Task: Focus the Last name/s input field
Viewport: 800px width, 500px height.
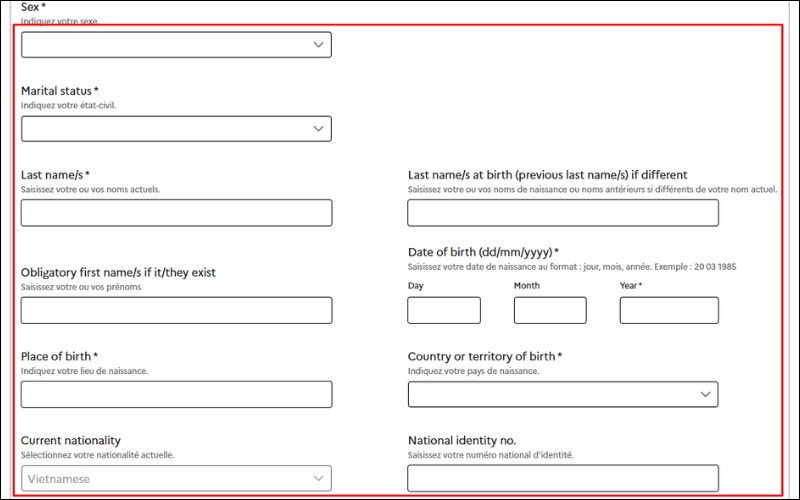Action: (176, 213)
